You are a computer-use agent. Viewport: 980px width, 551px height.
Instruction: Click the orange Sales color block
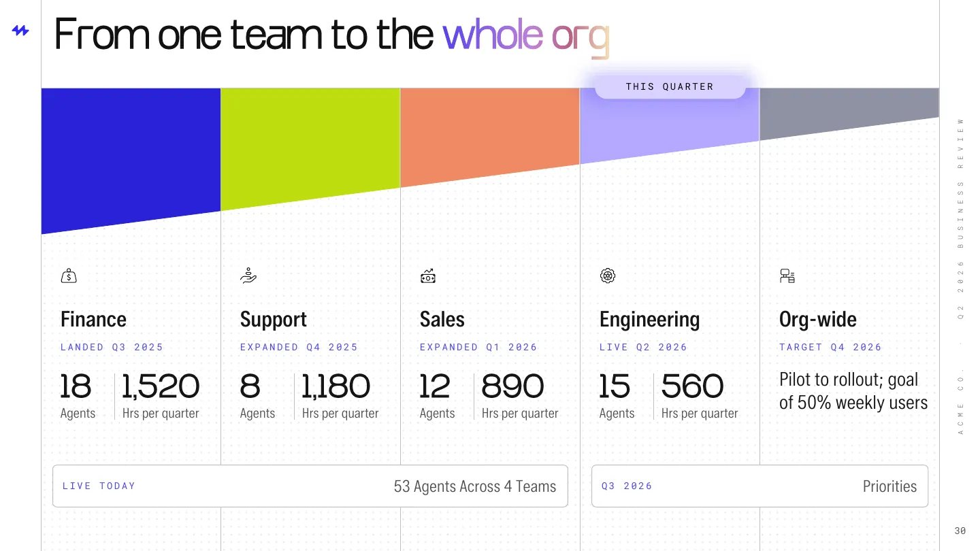coord(490,131)
